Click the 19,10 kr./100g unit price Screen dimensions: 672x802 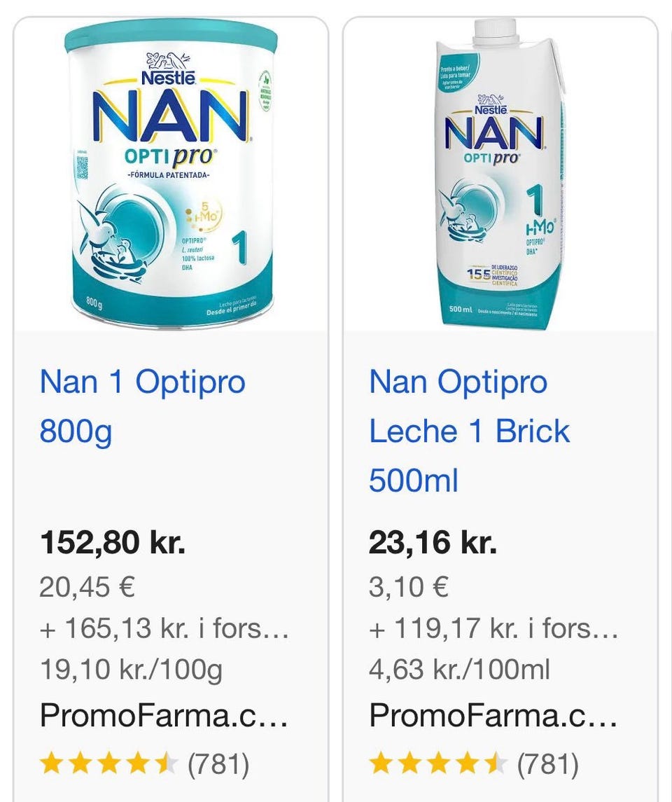click(x=131, y=670)
